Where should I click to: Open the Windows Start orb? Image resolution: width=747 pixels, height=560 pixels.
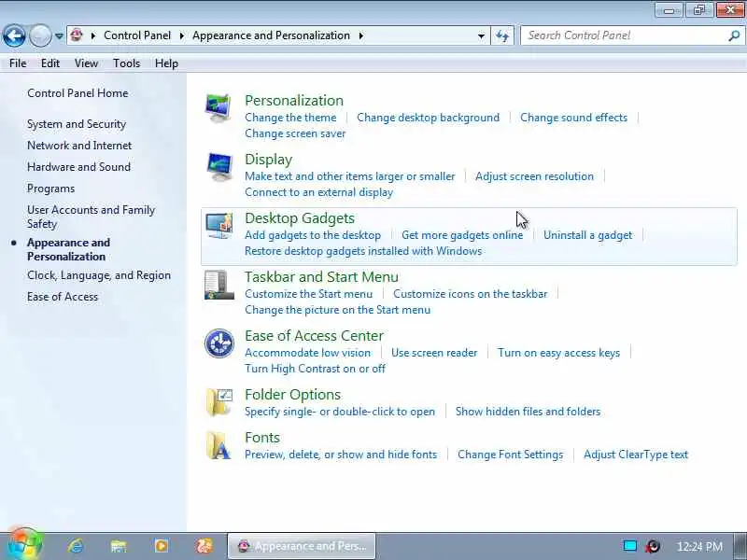[x=24, y=544]
